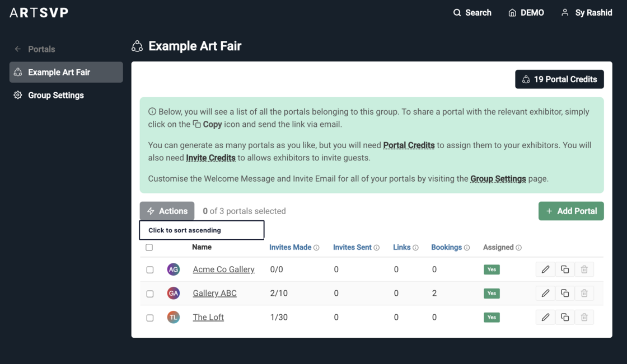Click the info icon beside Assigned column
Image resolution: width=627 pixels, height=364 pixels.
pos(519,248)
